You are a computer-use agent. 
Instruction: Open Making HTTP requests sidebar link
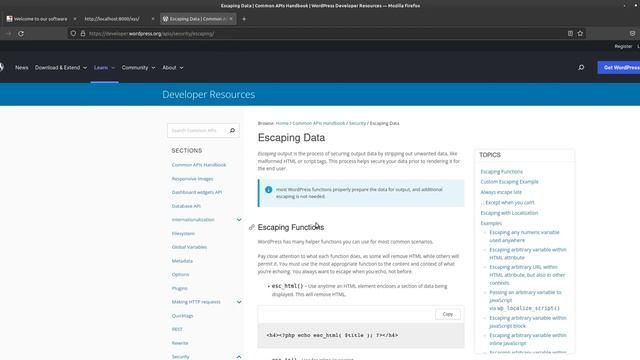[196, 302]
